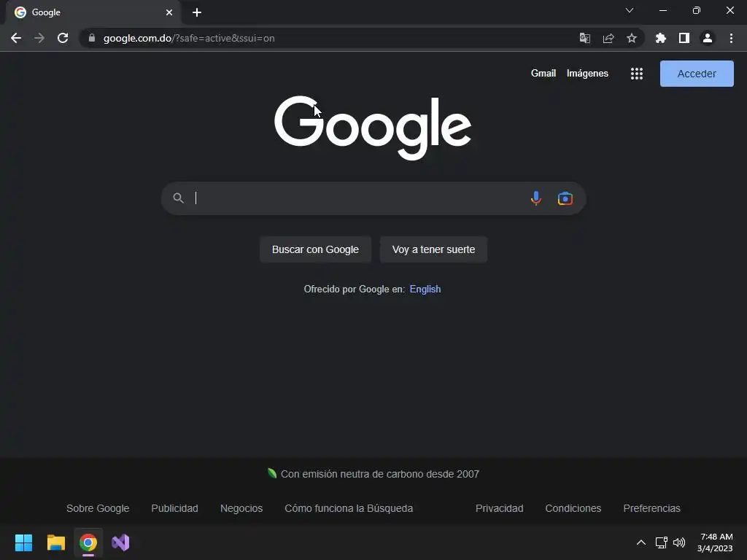Open File Explorer from the taskbar

(x=55, y=542)
